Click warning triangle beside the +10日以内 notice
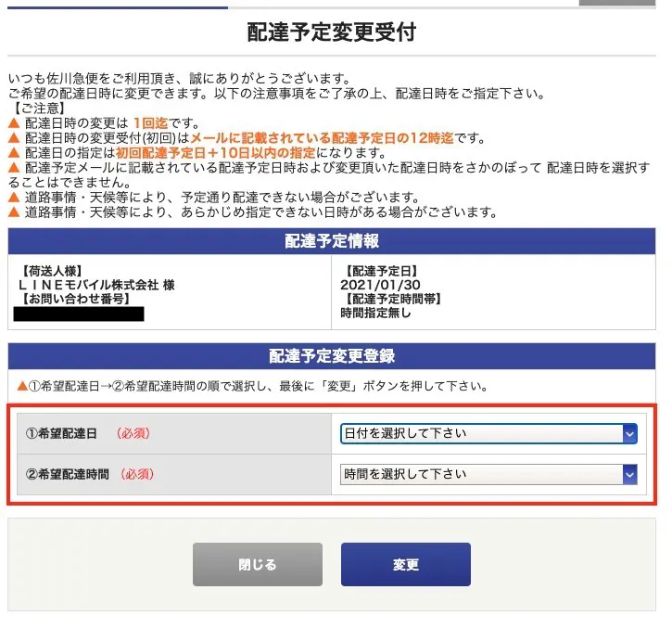Image resolution: width=672 pixels, height=628 pixels. tap(13, 153)
